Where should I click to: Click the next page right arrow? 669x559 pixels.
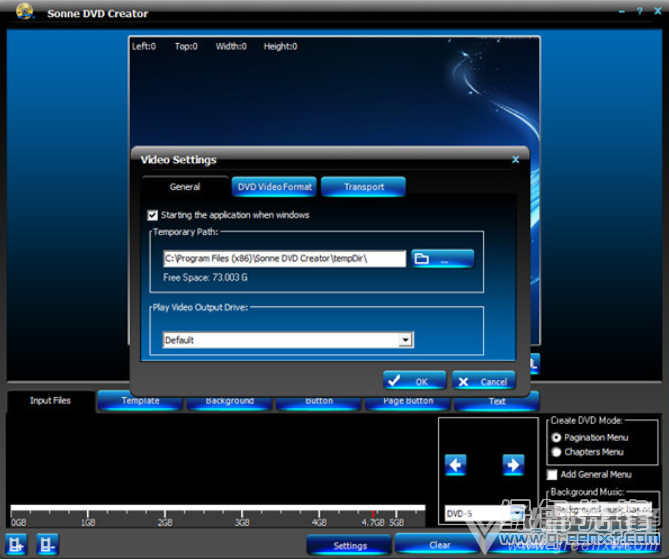tap(513, 465)
